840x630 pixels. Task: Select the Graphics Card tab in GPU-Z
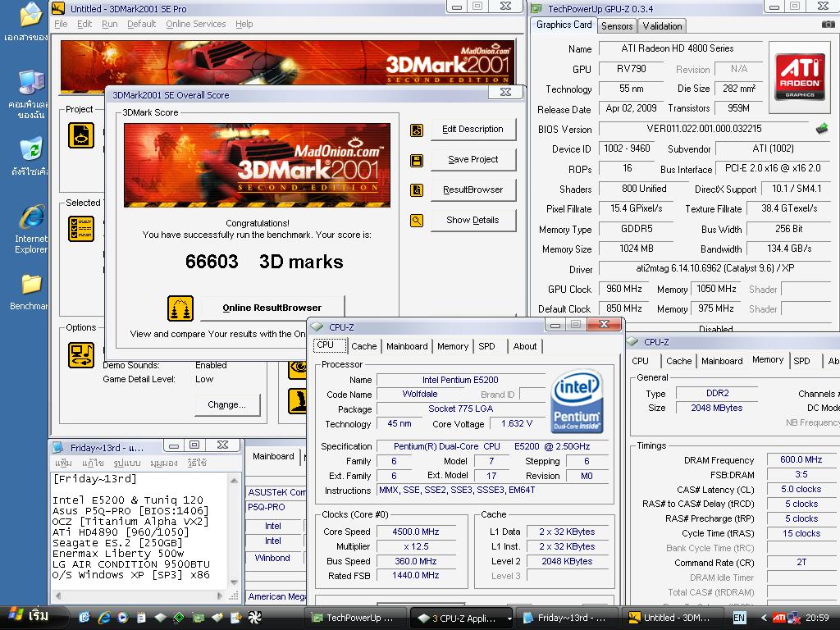tap(564, 25)
